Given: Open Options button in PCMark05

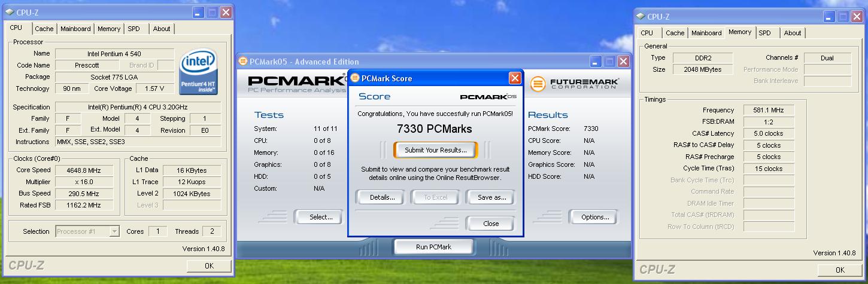Looking at the screenshot, I should (594, 217).
